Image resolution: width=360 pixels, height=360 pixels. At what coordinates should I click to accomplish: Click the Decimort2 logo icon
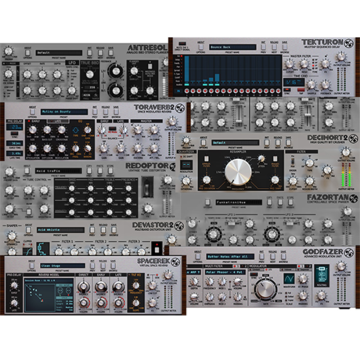click(x=353, y=138)
